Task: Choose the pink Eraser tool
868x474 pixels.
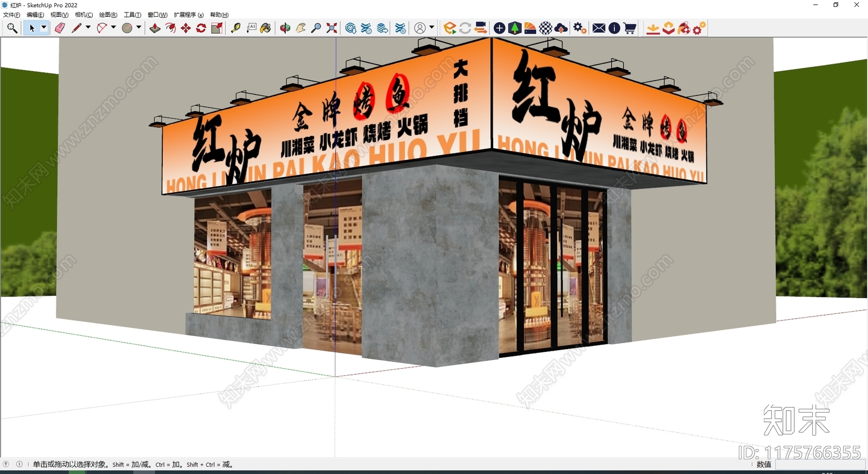Action: tap(60, 28)
